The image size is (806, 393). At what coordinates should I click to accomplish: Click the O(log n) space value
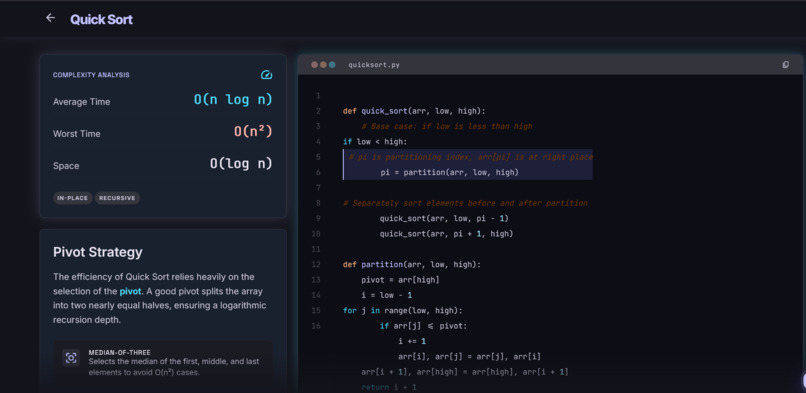pos(241,164)
